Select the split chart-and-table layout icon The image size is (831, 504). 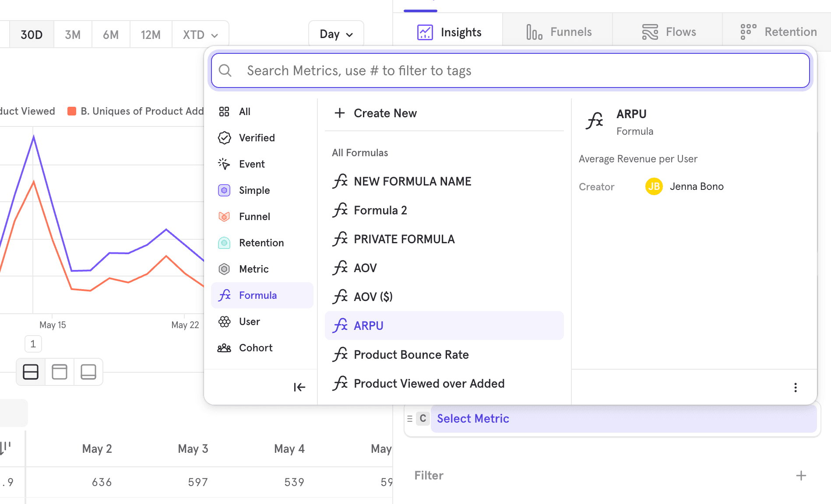click(x=31, y=372)
